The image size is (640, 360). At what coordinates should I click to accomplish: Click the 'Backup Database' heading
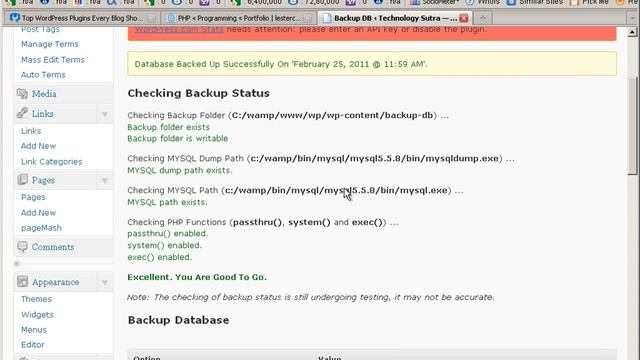178,320
